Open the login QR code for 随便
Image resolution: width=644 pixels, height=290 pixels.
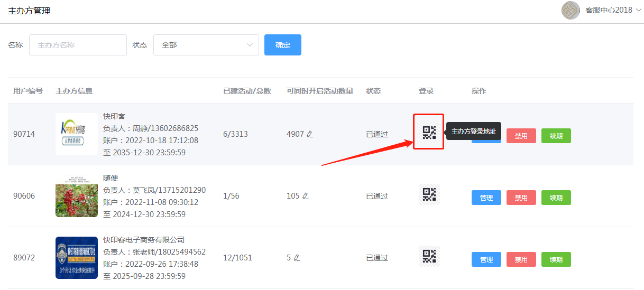click(x=429, y=194)
